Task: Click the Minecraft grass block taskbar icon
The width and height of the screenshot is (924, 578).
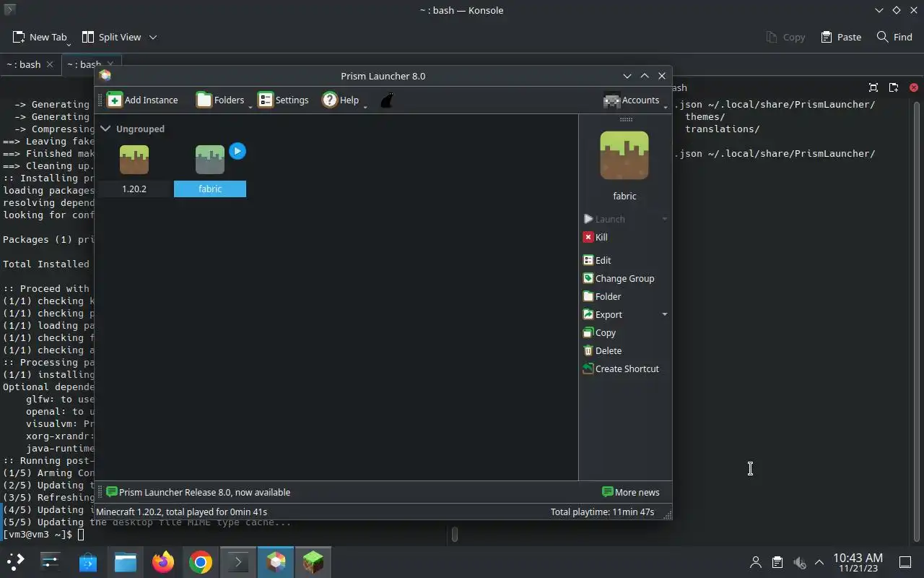Action: pyautogui.click(x=313, y=561)
